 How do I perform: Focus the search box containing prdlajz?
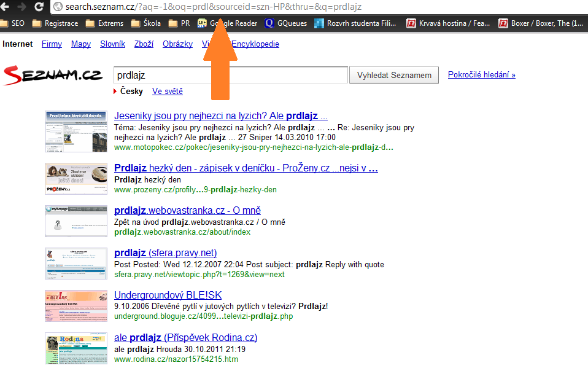coord(231,75)
